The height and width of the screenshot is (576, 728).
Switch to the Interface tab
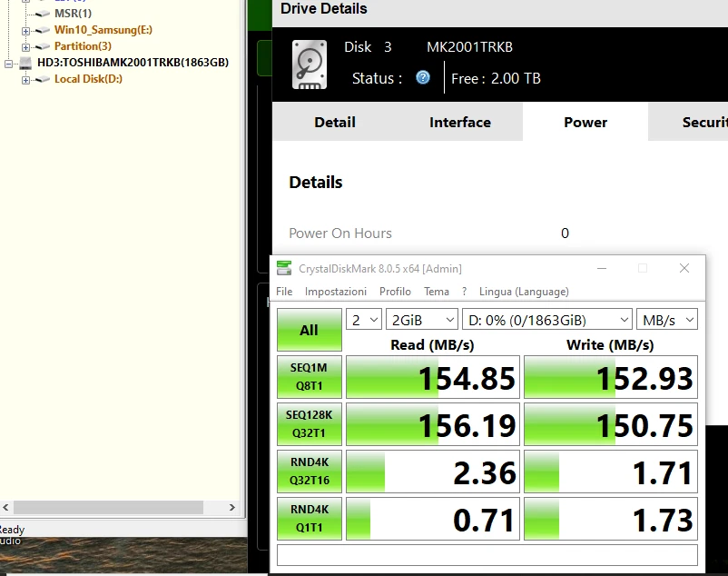tap(459, 122)
